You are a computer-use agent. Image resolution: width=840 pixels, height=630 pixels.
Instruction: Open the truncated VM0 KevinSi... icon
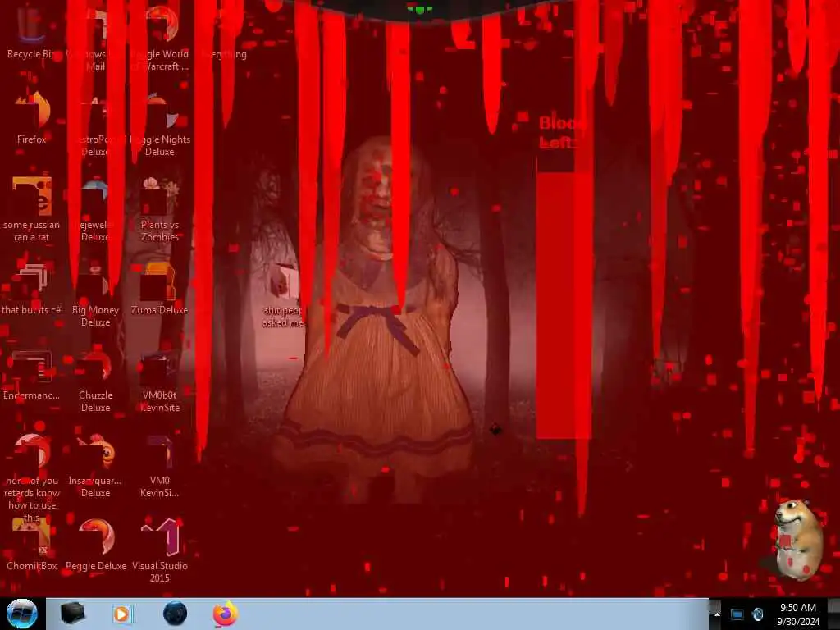click(160, 465)
